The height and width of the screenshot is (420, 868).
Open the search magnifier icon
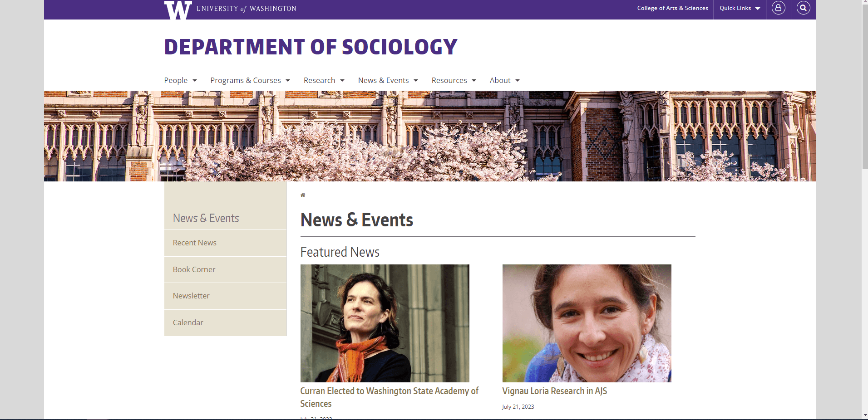point(803,8)
